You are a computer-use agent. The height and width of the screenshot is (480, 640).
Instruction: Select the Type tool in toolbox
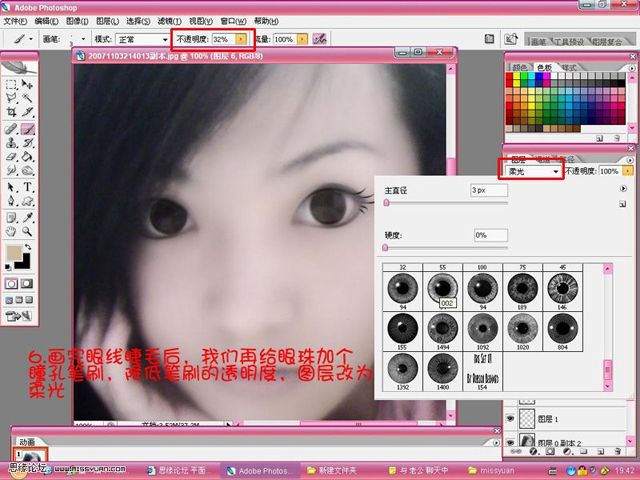27,187
